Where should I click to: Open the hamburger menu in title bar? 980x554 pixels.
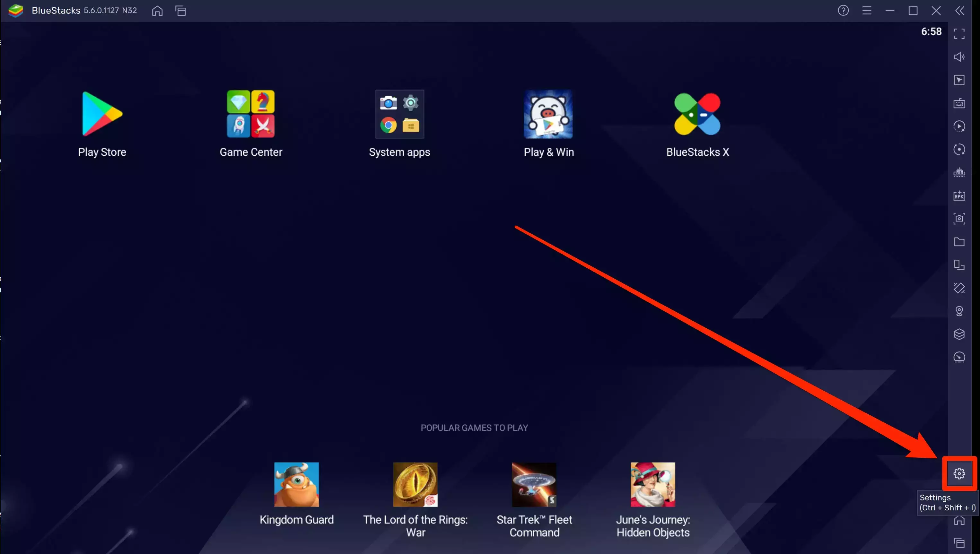867,11
